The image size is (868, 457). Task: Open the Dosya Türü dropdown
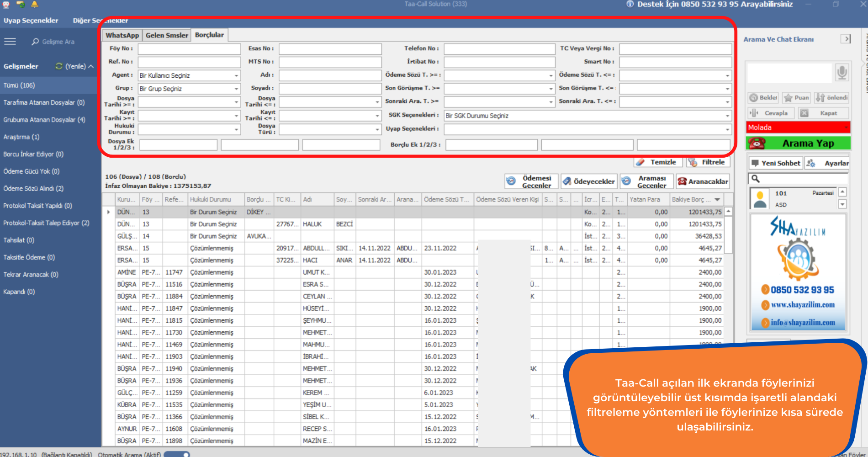point(377,129)
